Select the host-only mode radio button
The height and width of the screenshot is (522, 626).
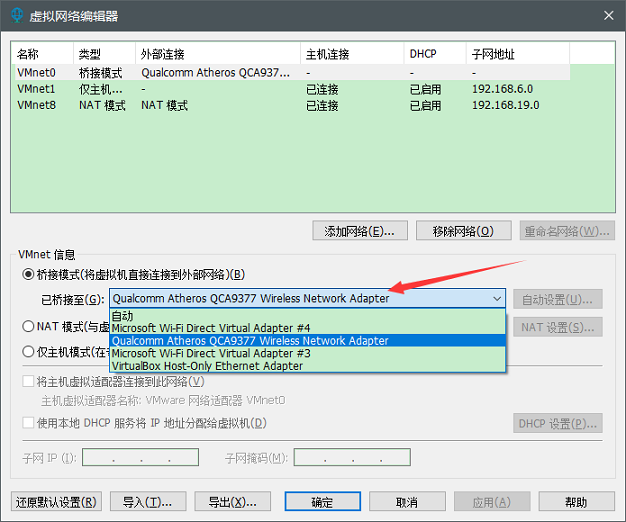coord(28,352)
